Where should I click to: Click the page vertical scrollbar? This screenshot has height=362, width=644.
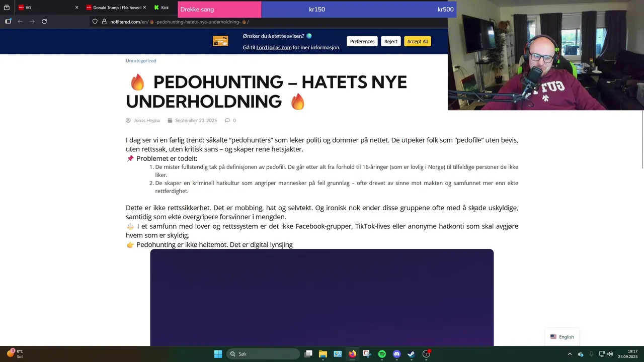click(x=642, y=139)
